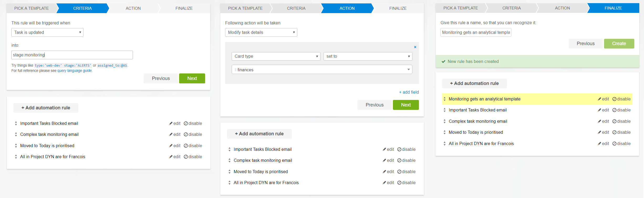The height and width of the screenshot is (198, 644).
Task: Click the checkmark icon in the New rule created banner
Action: (443, 62)
